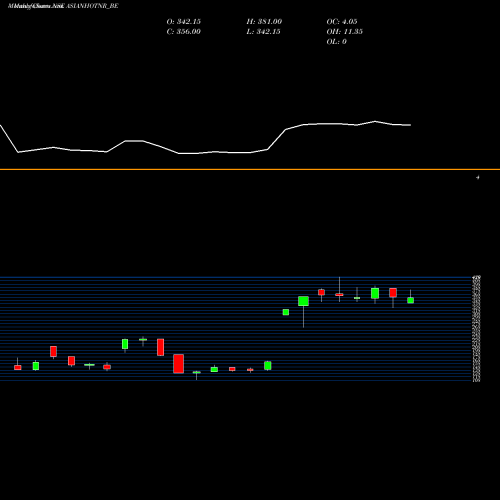Click the OH: 11.35 reading

coord(345,32)
